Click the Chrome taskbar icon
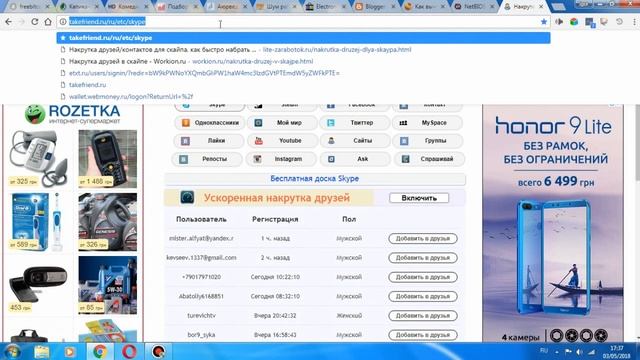The height and width of the screenshot is (360, 640). [x=100, y=351]
